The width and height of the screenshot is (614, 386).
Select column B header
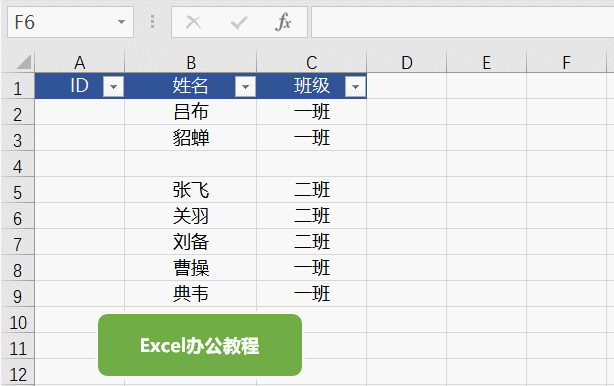(x=191, y=62)
